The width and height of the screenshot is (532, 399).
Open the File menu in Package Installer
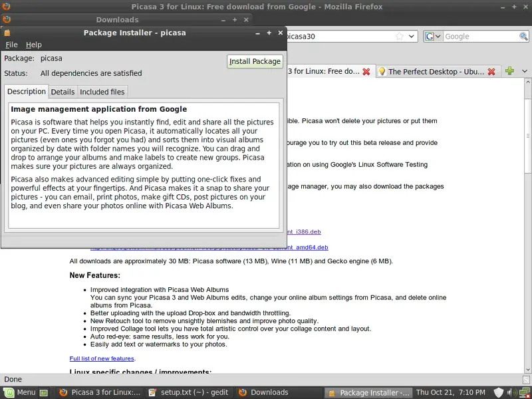11,45
